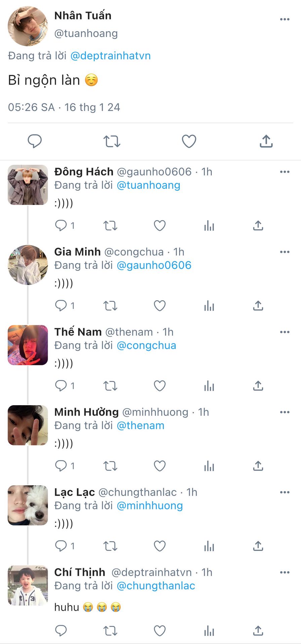The image size is (301, 644).
Task: Open more options on Chí Thịnh's tweet
Action: coord(285,573)
